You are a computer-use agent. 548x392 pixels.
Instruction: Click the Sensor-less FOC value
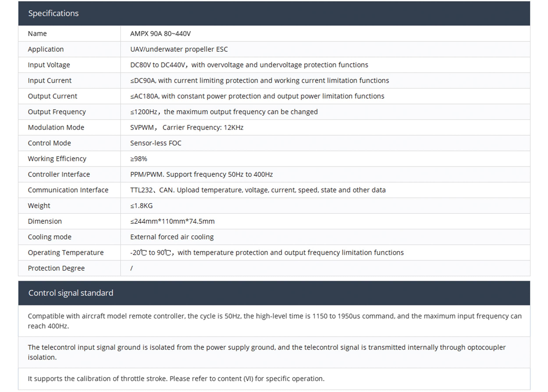(156, 143)
